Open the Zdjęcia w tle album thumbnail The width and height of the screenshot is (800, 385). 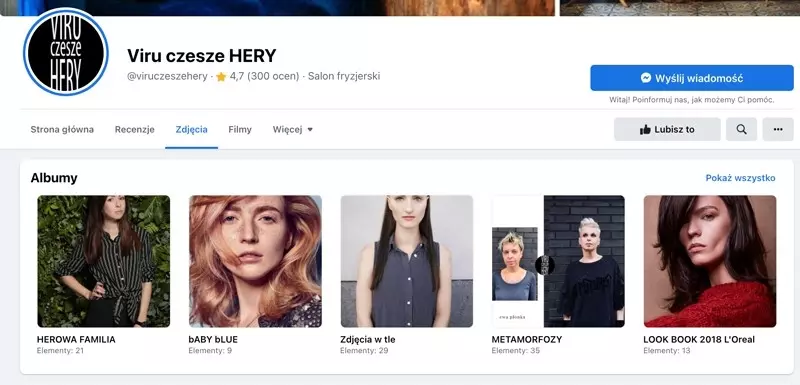pyautogui.click(x=407, y=261)
